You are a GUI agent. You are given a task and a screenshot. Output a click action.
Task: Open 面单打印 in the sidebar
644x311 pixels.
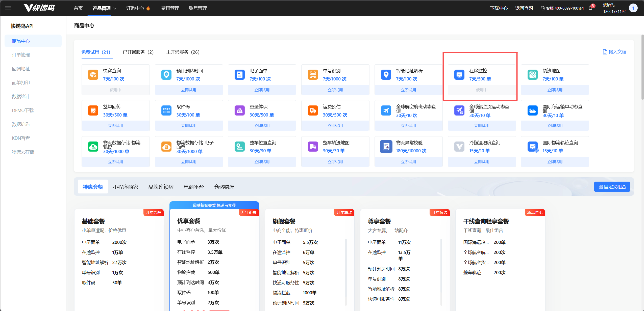tap(21, 83)
